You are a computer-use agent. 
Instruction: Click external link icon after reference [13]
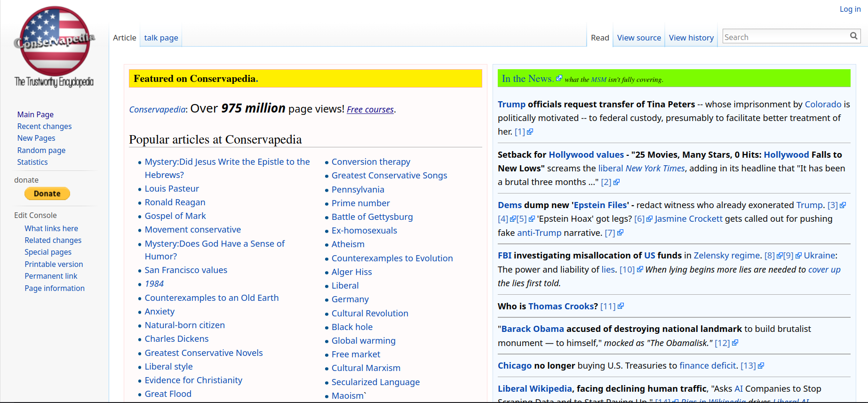[x=761, y=366]
